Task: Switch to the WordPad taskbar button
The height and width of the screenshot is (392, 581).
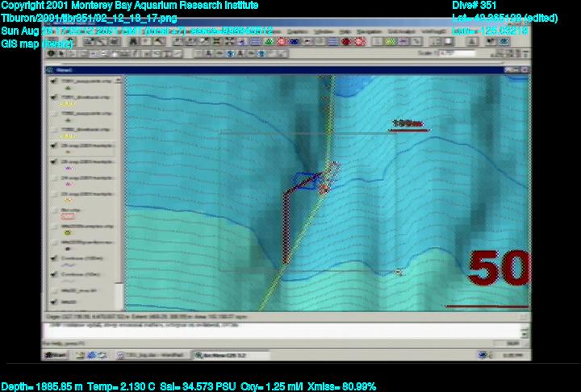Action: point(152,355)
